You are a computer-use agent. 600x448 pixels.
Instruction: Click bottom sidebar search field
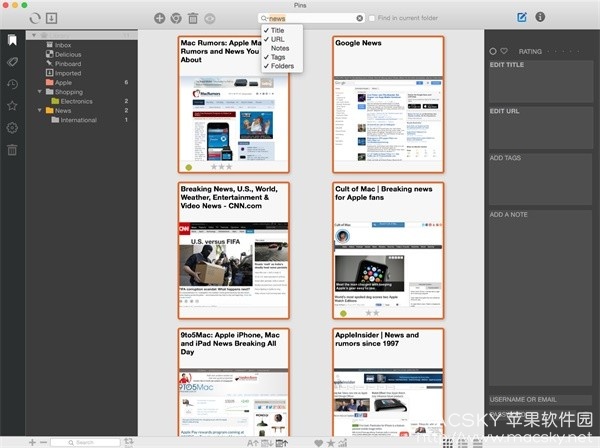click(x=85, y=442)
